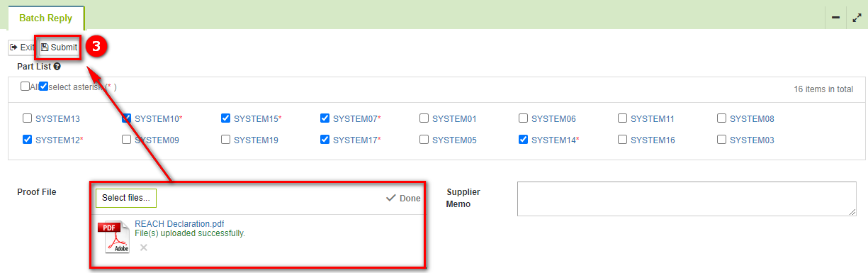
Task: Click the PDF Adobe file thumbnail
Action: click(114, 237)
